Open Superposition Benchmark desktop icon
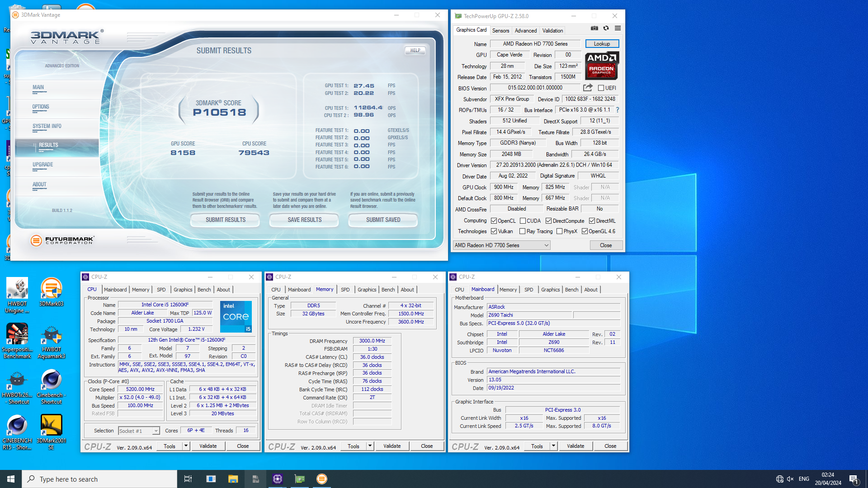 (17, 341)
